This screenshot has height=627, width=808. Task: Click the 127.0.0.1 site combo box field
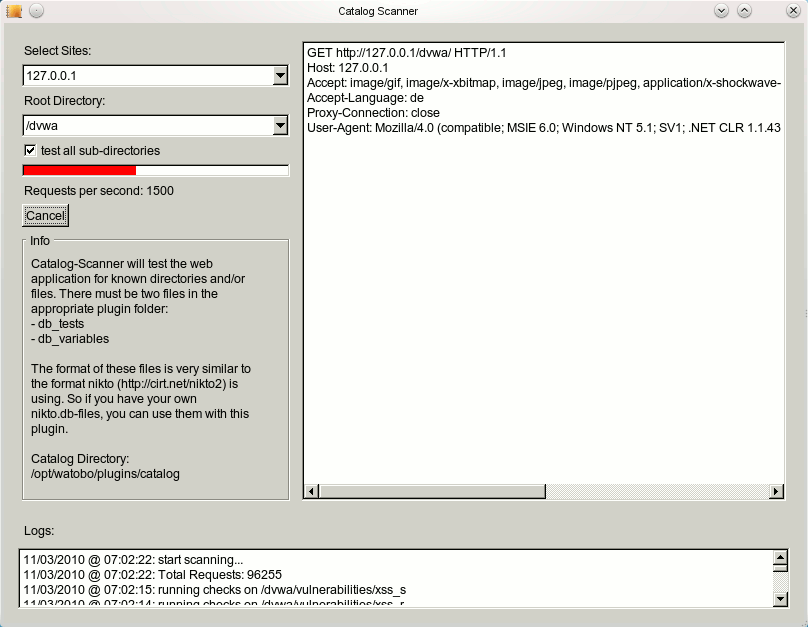[x=146, y=76]
